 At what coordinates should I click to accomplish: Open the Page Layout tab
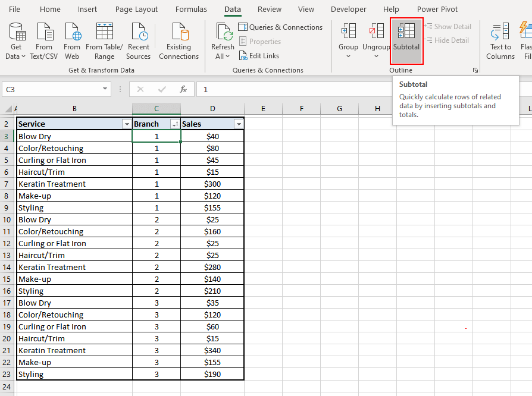[x=136, y=10]
